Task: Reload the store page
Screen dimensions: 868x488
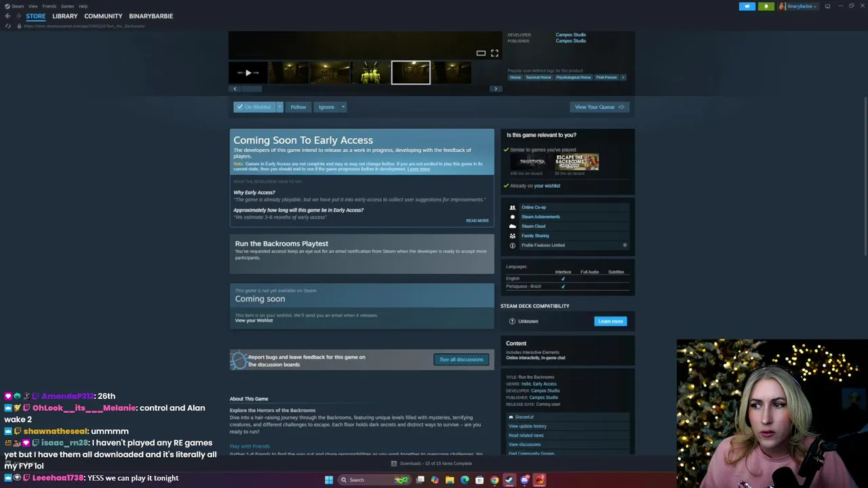Action: coord(7,26)
